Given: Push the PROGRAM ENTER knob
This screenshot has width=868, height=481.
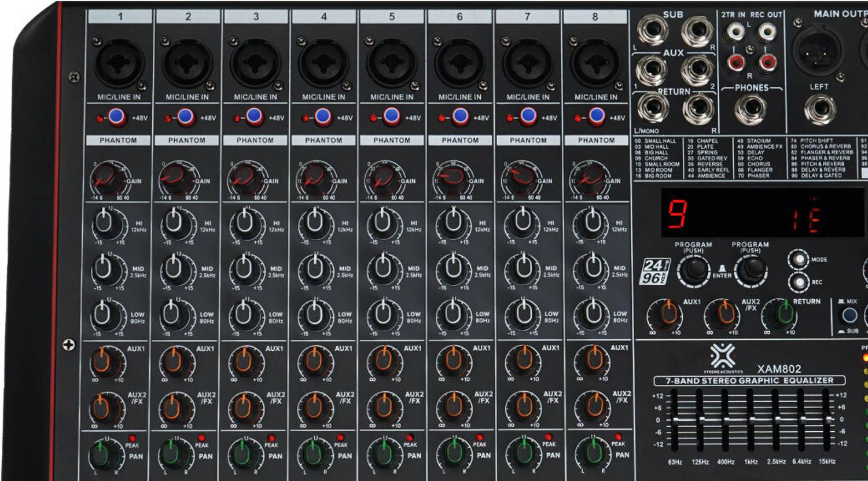Looking at the screenshot, I should [x=752, y=270].
